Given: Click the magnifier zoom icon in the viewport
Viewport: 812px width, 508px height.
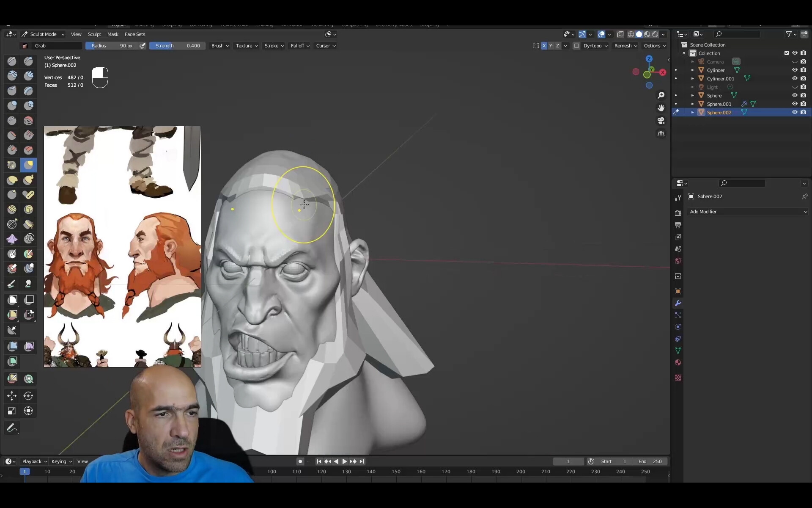Looking at the screenshot, I should click(x=661, y=95).
